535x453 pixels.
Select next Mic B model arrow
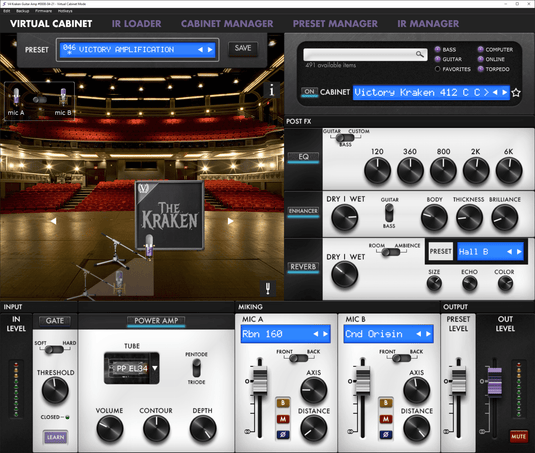[x=429, y=334]
